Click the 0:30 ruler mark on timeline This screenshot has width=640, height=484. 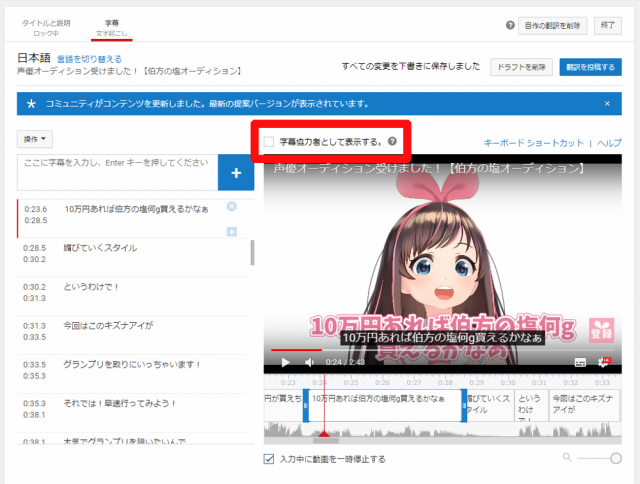point(508,382)
